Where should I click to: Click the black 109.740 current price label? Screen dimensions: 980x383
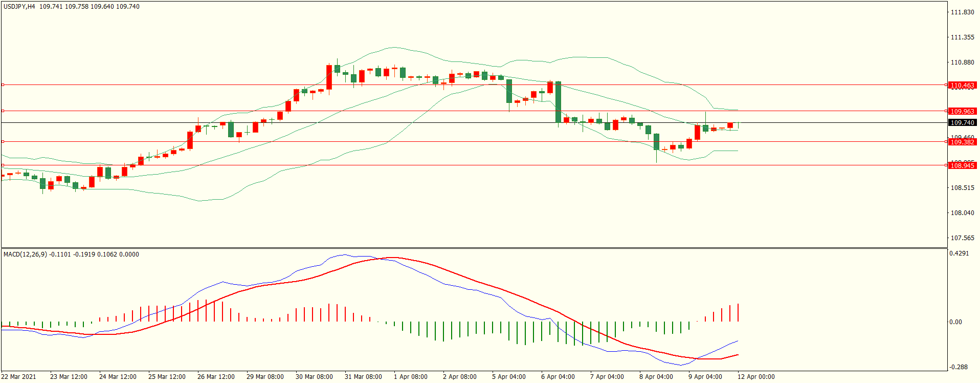(962, 123)
